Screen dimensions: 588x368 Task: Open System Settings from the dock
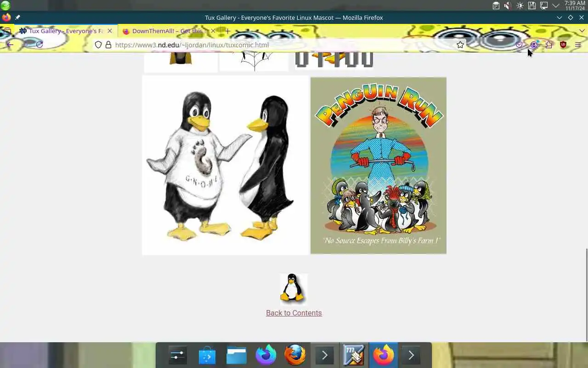click(177, 355)
